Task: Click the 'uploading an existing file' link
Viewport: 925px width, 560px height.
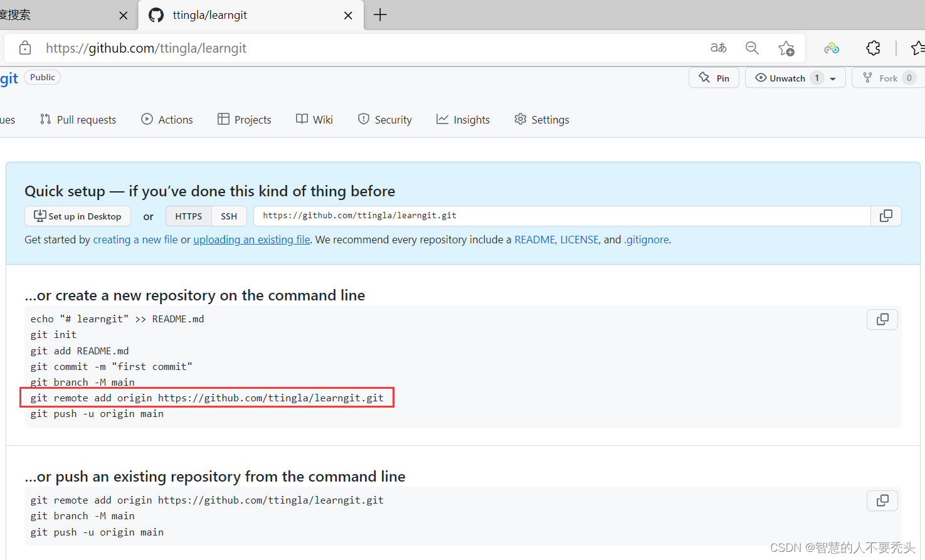Action: (x=251, y=239)
